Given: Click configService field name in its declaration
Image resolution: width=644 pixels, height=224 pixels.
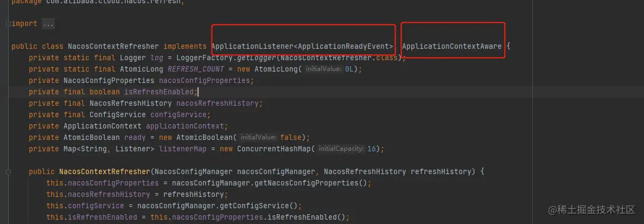Looking at the screenshot, I should (178, 114).
